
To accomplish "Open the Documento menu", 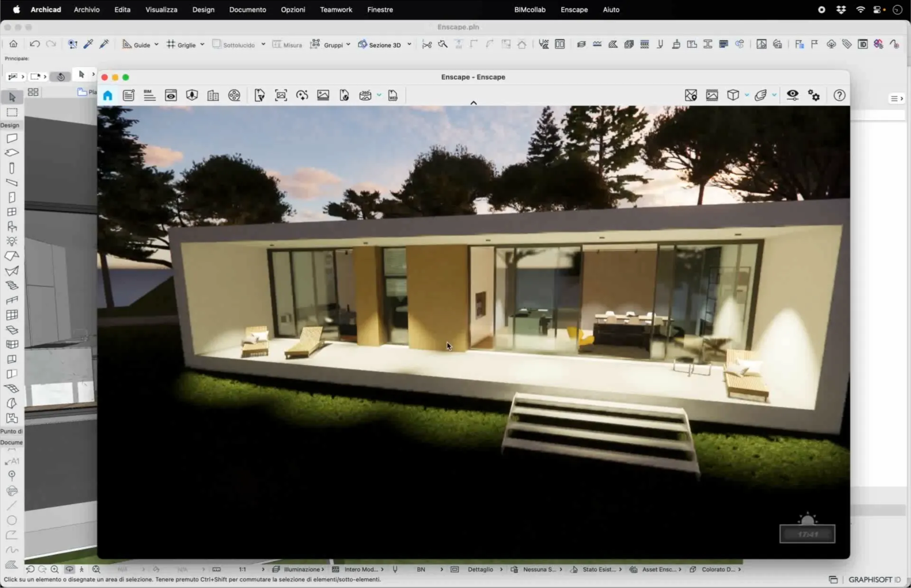I will tap(247, 9).
